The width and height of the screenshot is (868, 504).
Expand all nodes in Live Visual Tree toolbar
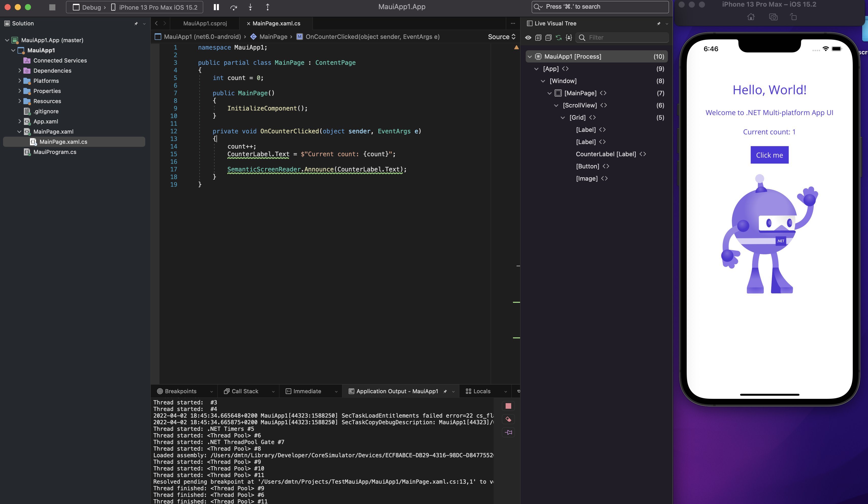coord(538,38)
